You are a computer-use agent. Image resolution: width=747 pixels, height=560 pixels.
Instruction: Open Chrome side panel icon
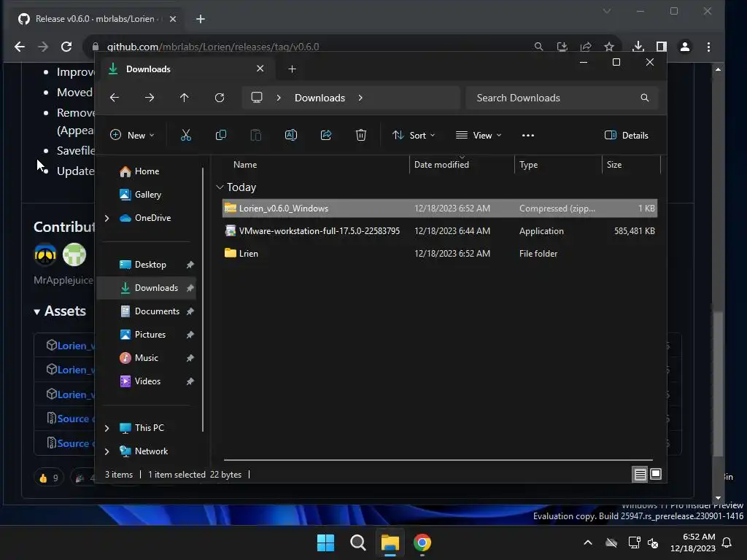coord(661,47)
